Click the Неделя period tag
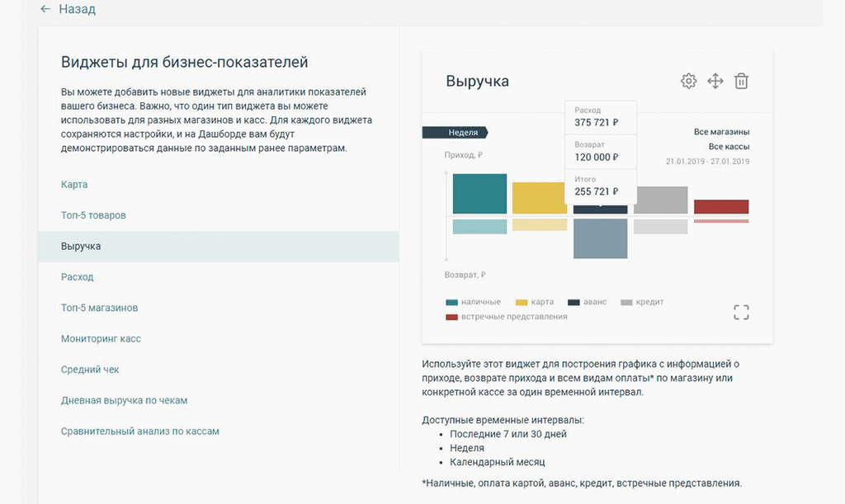Screen dimensions: 845x504 coord(456,133)
